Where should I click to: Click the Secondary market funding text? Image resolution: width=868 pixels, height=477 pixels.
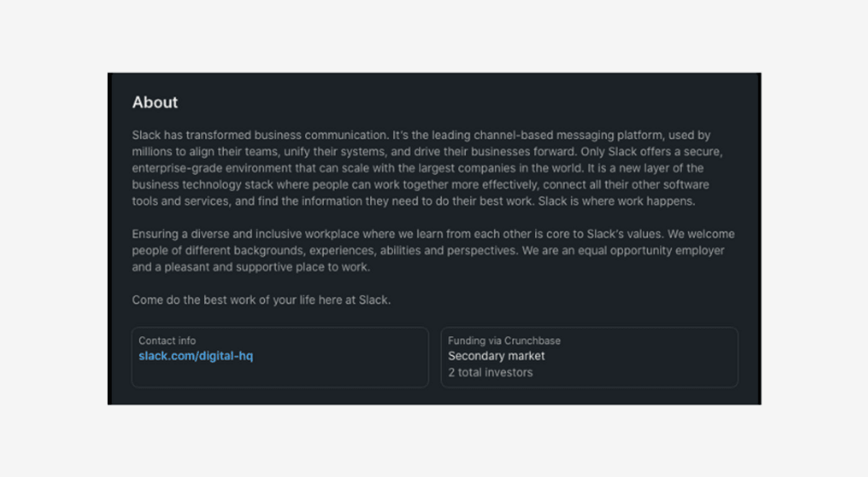click(497, 356)
